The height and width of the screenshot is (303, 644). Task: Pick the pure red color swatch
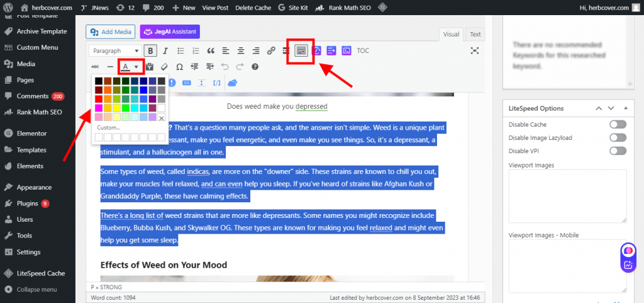tap(99, 99)
